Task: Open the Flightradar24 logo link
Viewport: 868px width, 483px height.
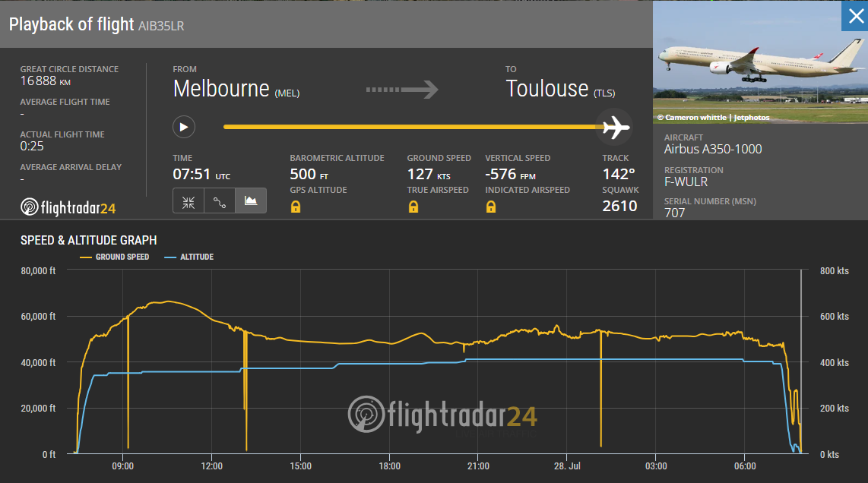Action: tap(68, 207)
